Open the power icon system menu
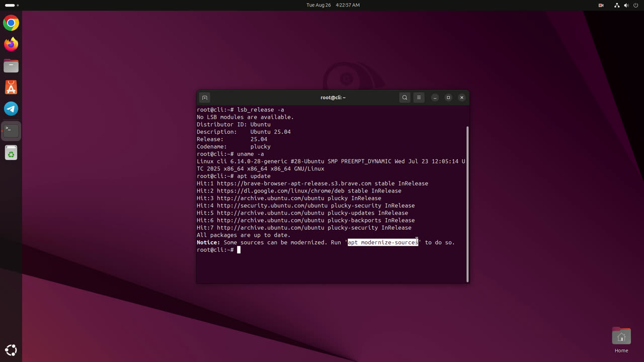 (636, 5)
